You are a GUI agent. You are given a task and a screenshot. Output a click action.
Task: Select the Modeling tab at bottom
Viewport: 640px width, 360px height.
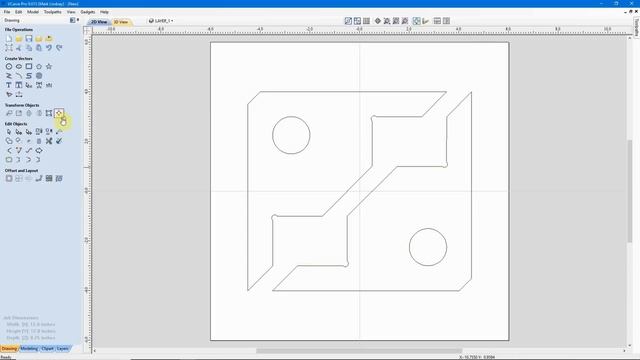point(29,349)
